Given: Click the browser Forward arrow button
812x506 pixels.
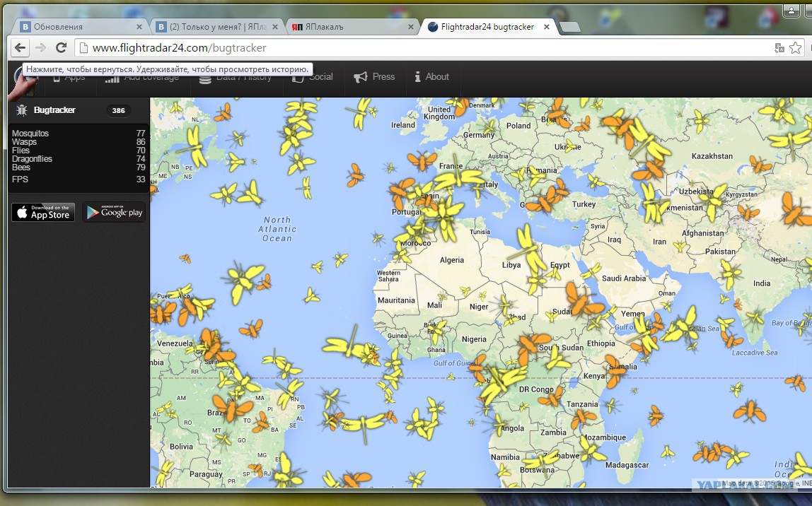Looking at the screenshot, I should click(x=40, y=48).
